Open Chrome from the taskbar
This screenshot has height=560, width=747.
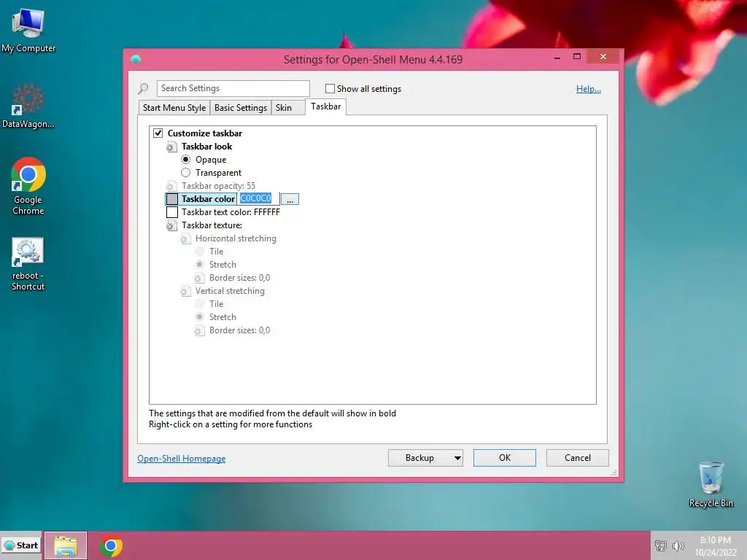tap(111, 545)
